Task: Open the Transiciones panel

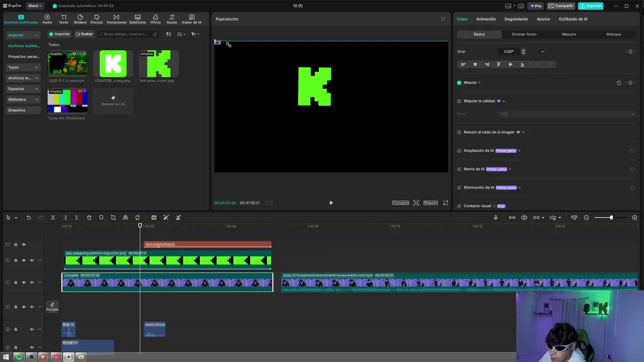Action: 116,19
